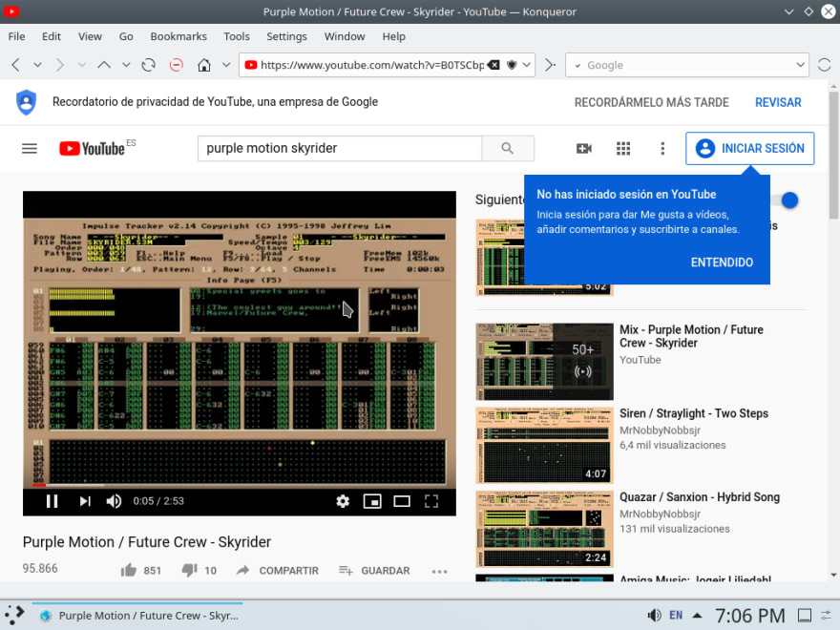
Task: Click the YouTube search magnifier button
Action: [x=507, y=148]
